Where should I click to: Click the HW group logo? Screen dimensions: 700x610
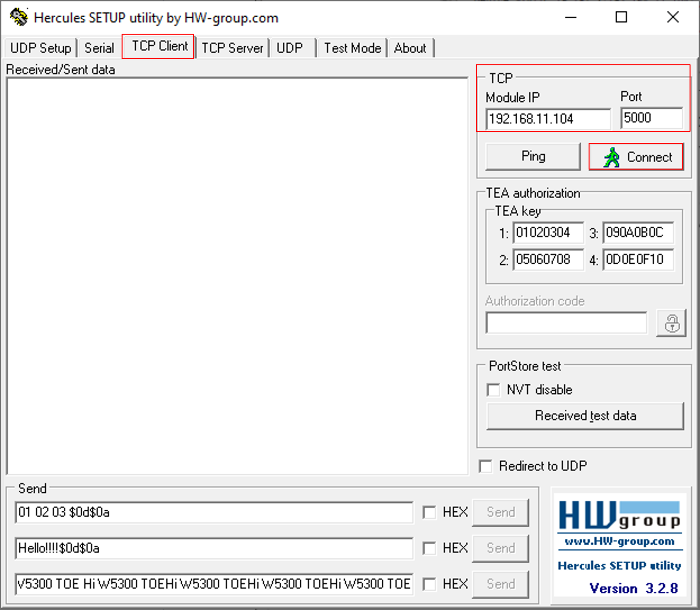[x=619, y=515]
